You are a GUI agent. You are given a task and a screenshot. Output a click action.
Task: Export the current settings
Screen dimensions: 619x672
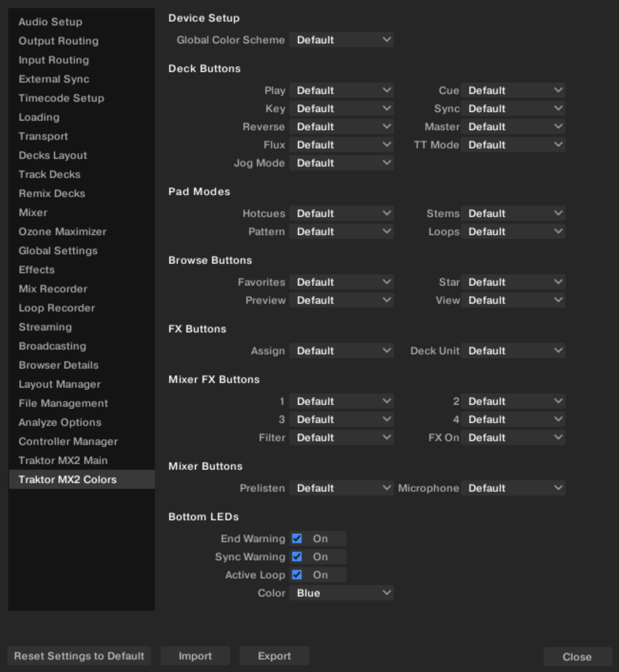(274, 656)
